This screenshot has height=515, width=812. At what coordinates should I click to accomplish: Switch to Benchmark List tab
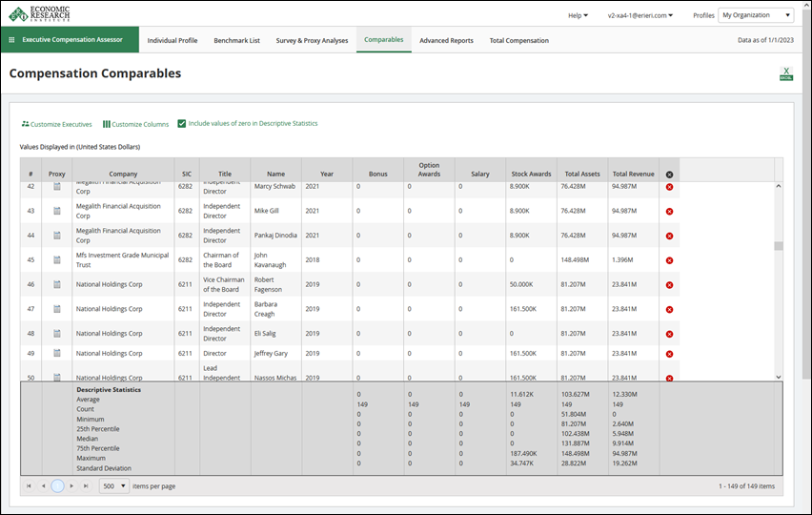coord(236,40)
